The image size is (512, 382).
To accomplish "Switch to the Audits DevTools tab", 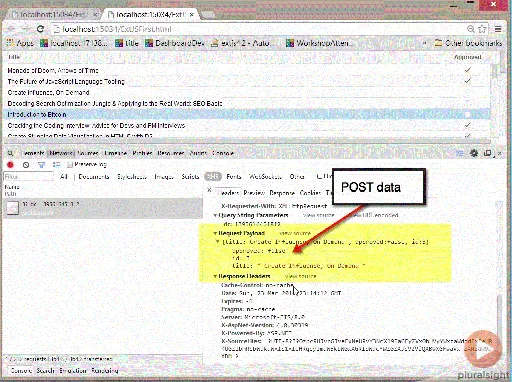I will coord(198,153).
